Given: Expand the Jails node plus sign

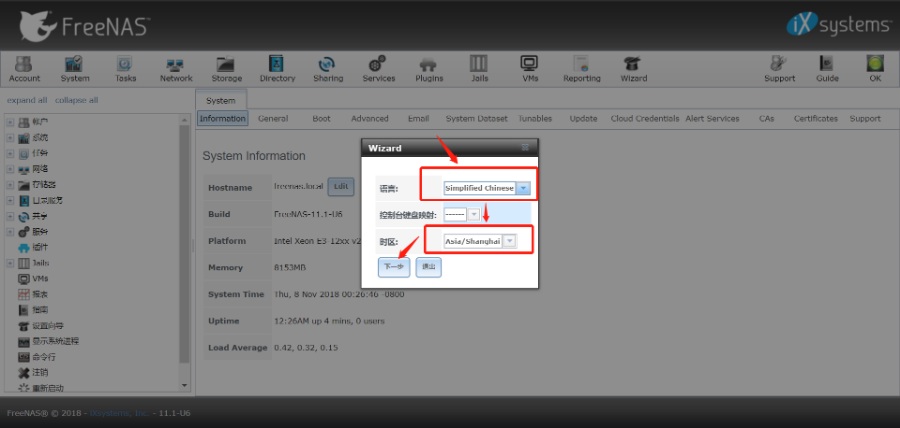Looking at the screenshot, I should (x=10, y=263).
